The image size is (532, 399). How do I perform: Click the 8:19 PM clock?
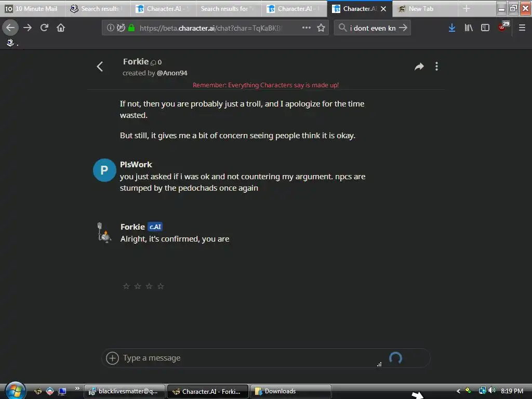coord(512,391)
